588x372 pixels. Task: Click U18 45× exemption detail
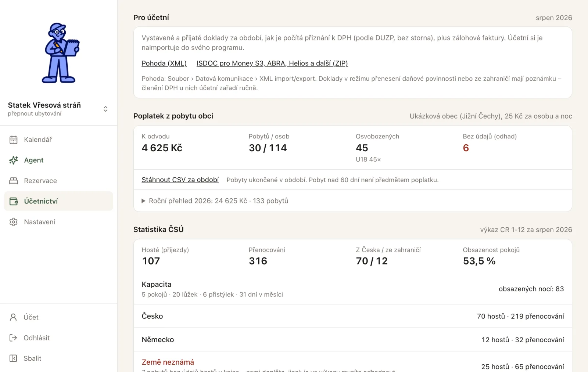click(x=368, y=159)
